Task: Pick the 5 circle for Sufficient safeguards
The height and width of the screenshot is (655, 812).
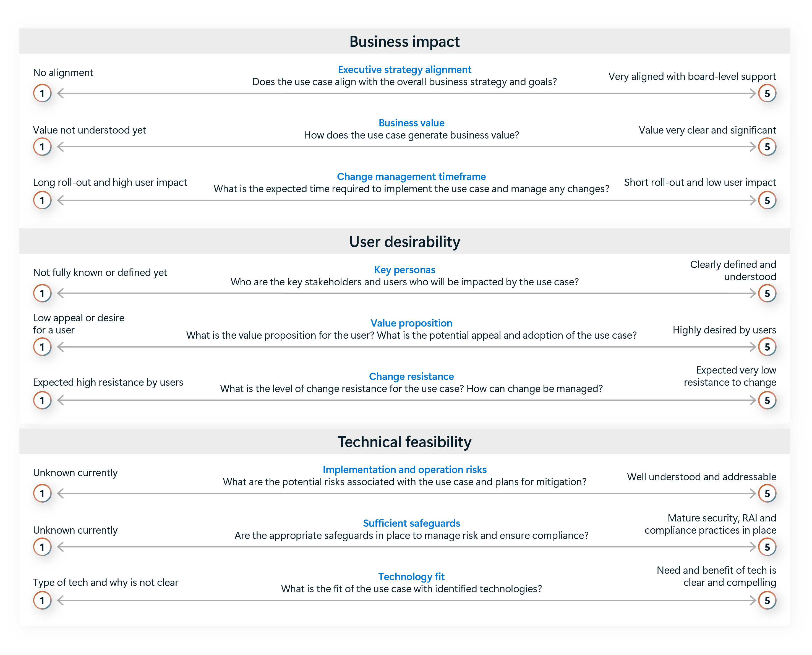Action: pos(767,547)
